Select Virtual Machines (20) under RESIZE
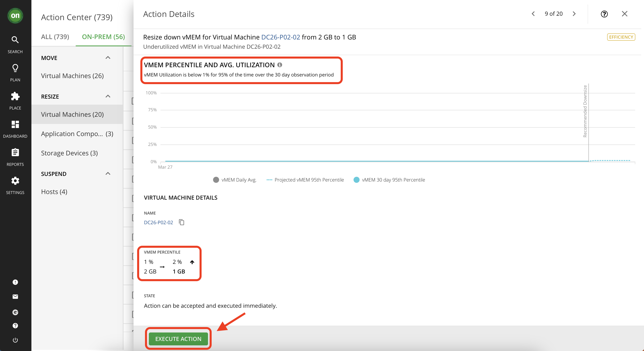 73,114
